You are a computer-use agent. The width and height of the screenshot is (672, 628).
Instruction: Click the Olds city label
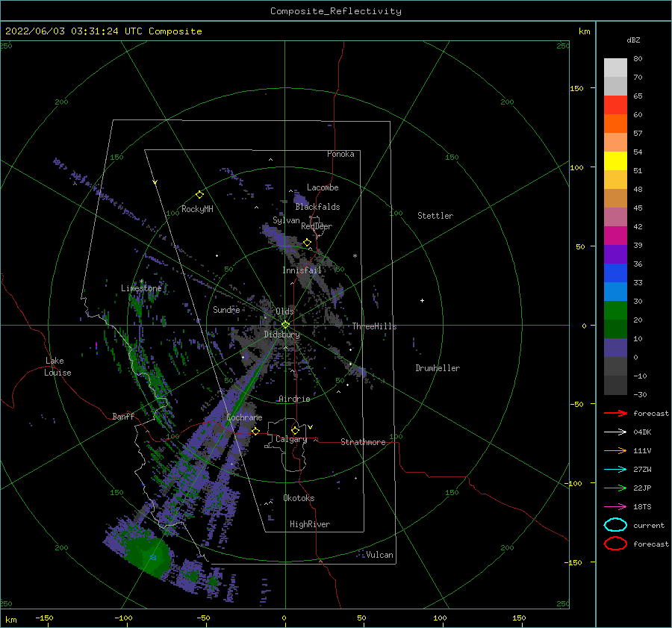284,311
